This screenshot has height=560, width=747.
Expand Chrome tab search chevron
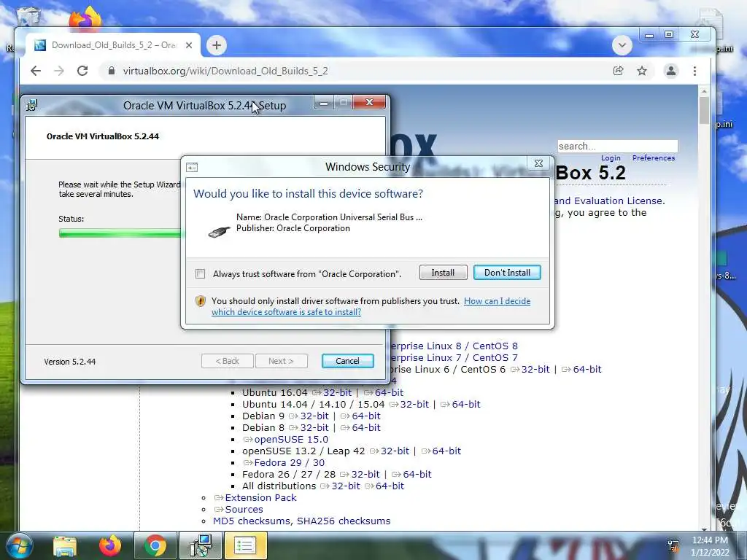(x=622, y=45)
